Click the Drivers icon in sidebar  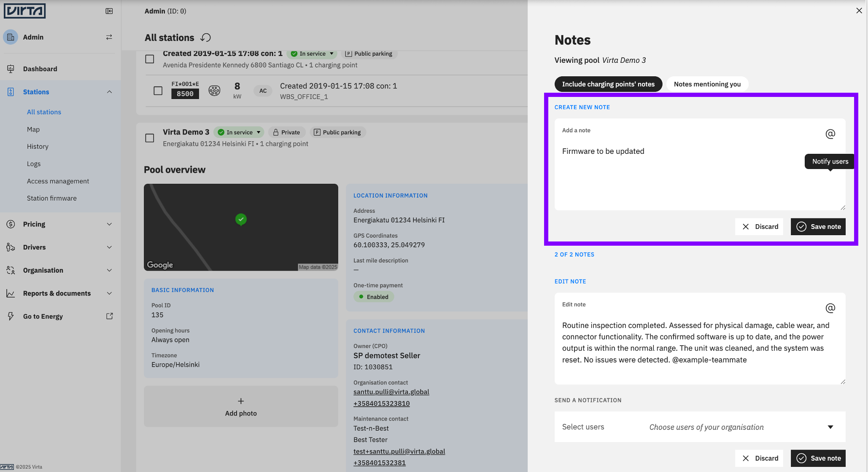[x=11, y=247]
